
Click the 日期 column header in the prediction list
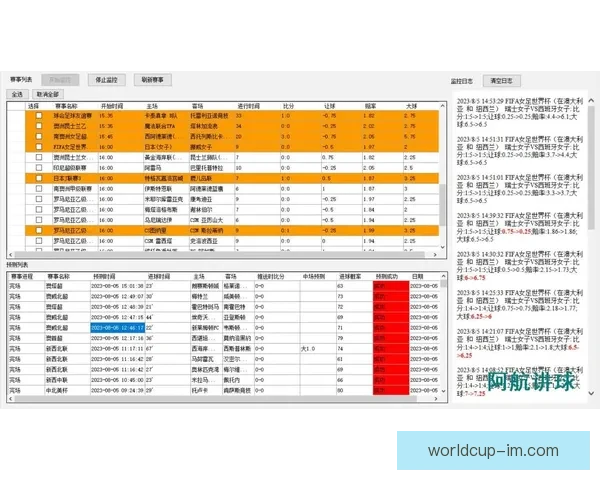[417, 276]
